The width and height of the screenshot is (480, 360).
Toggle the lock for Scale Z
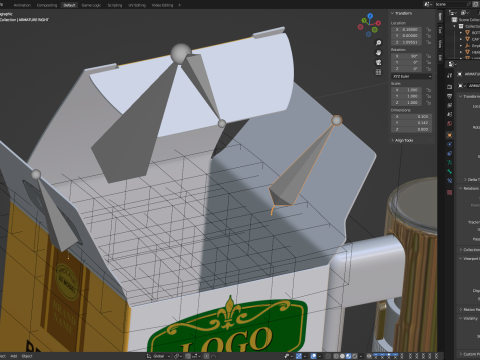429,103
